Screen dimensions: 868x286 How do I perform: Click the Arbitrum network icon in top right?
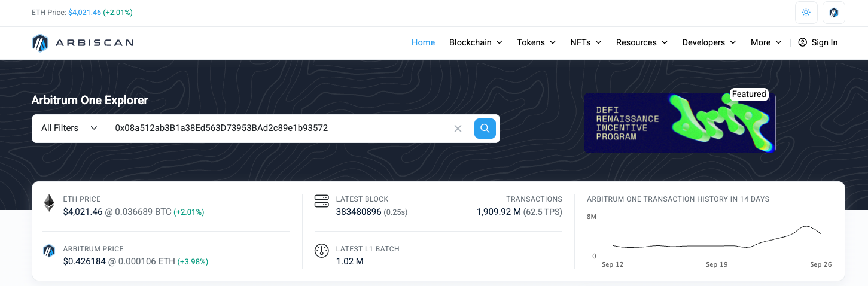tap(834, 13)
